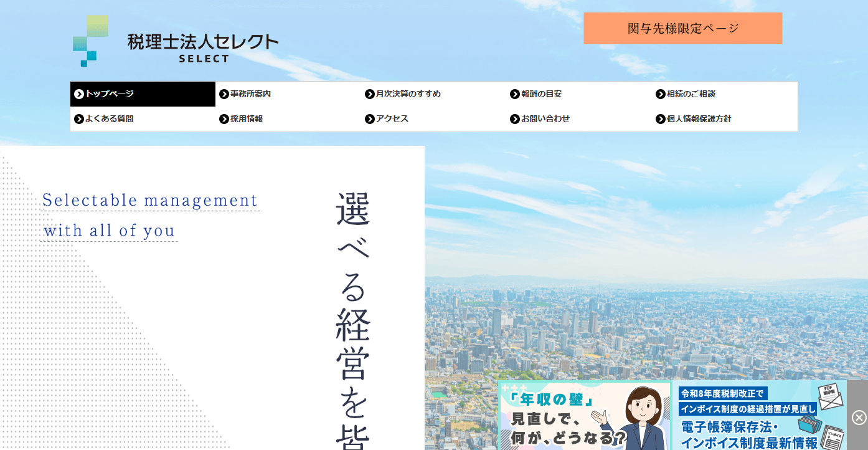Select the 相続のご相談 menu item
The height and width of the screenshot is (450, 868).
click(x=725, y=94)
